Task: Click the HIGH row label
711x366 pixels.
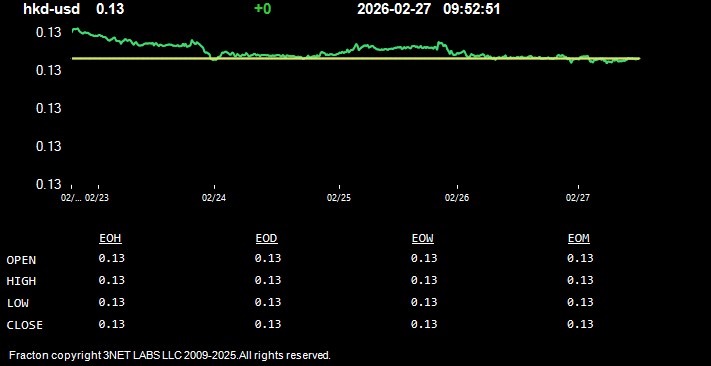Action: click(21, 281)
